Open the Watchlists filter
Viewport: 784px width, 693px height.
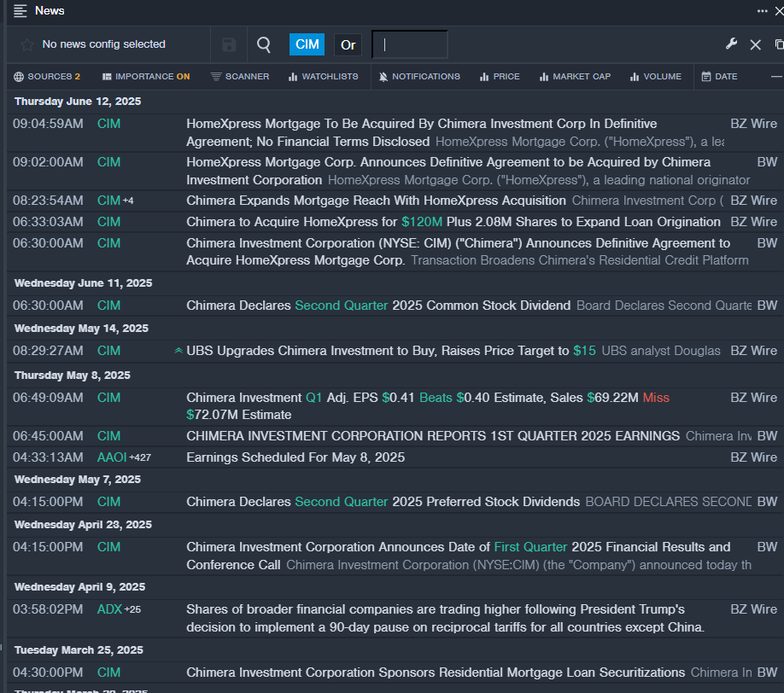click(x=324, y=77)
